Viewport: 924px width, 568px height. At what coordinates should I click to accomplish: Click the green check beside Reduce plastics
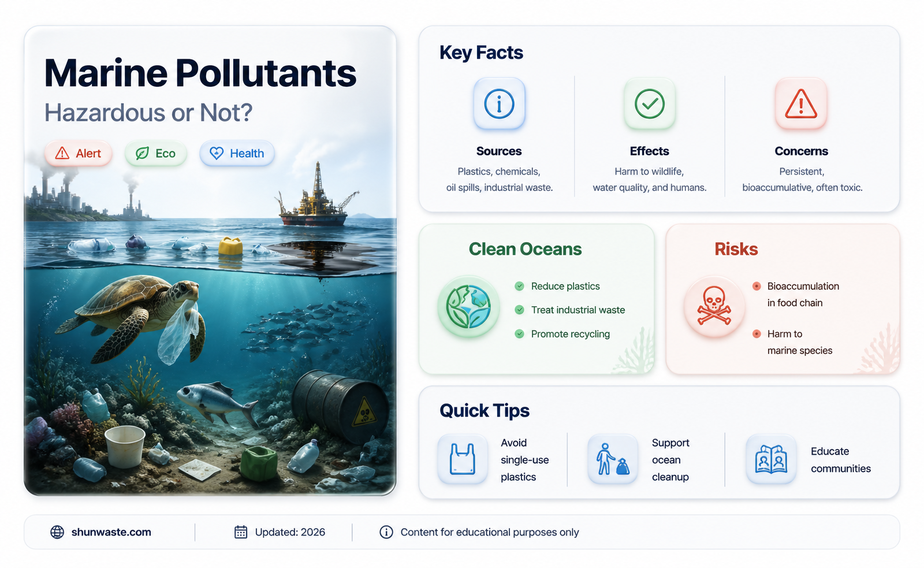click(x=520, y=286)
